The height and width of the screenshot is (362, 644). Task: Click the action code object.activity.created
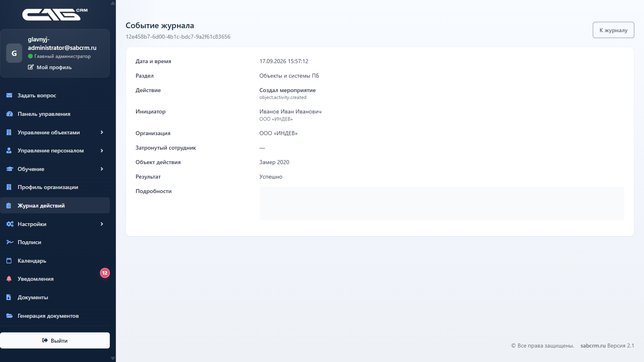click(x=283, y=97)
